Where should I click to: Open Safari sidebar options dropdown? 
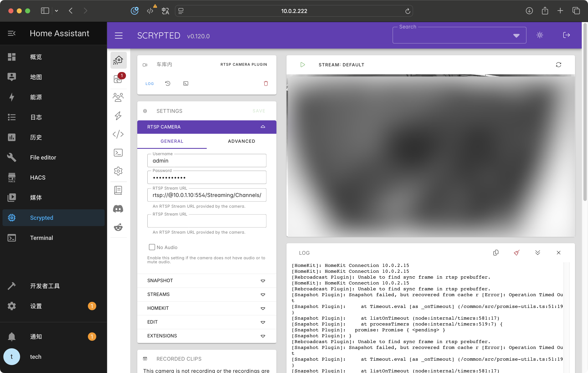(56, 11)
